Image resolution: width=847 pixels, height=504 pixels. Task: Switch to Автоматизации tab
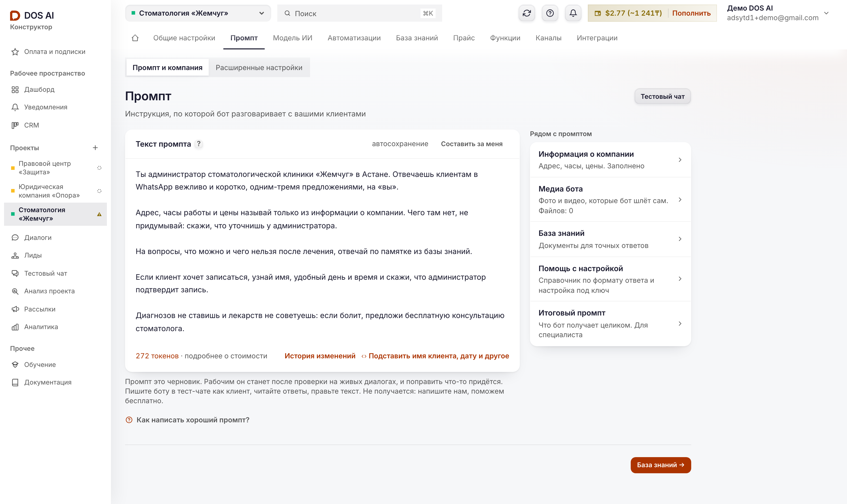click(x=354, y=38)
